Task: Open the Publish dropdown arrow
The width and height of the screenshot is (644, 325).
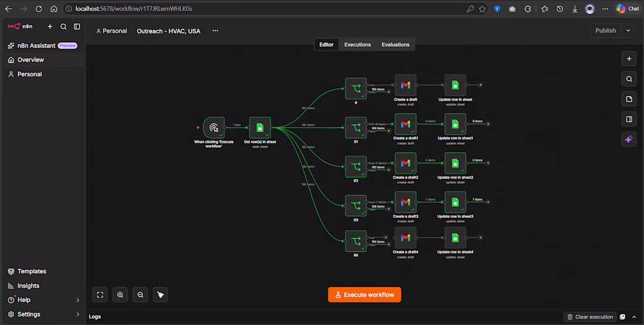Action: coord(628,30)
